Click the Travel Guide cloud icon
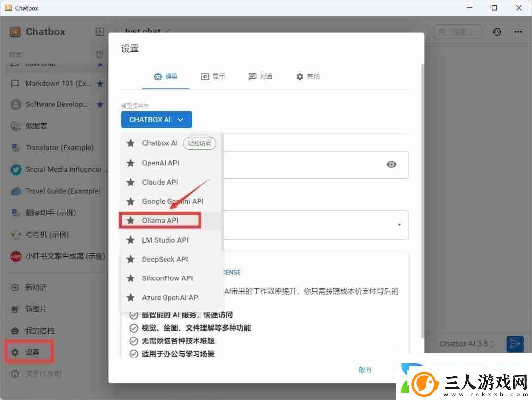 (x=16, y=191)
